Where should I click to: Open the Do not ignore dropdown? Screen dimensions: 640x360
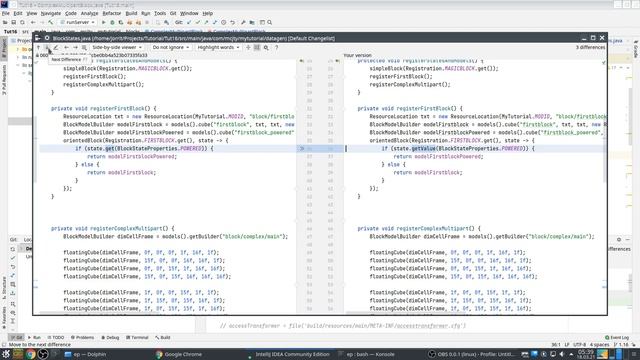(171, 48)
